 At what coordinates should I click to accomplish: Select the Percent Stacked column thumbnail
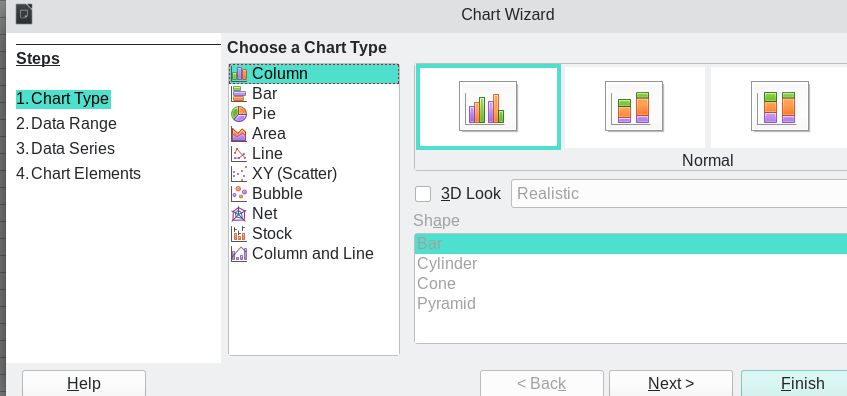click(779, 106)
